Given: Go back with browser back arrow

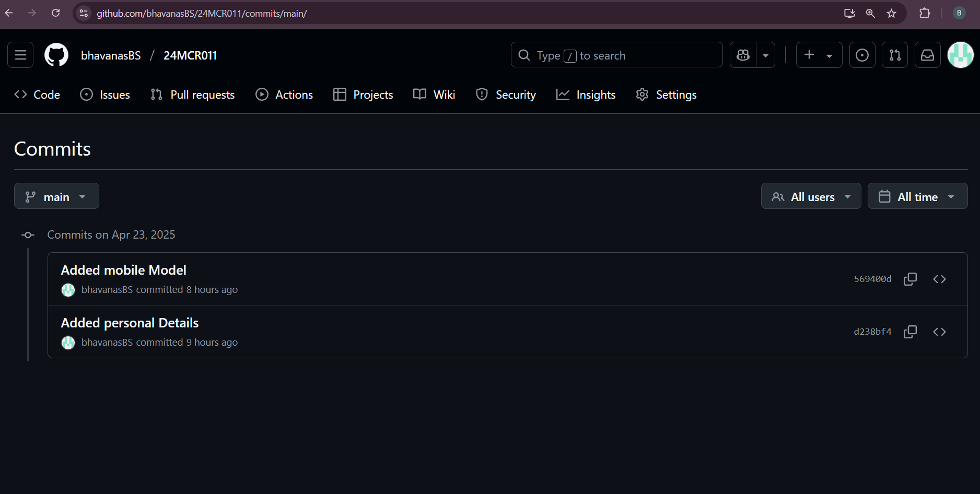Looking at the screenshot, I should click(x=9, y=13).
